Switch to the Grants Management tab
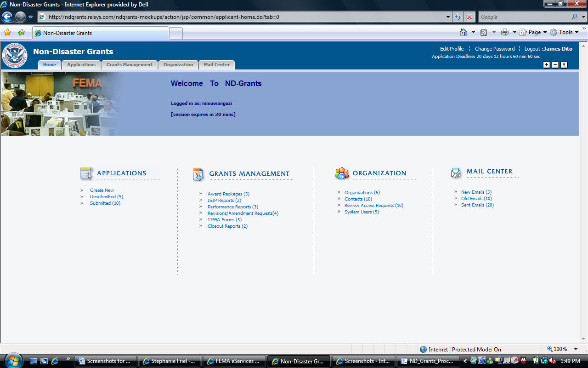Image resolution: width=588 pixels, height=368 pixels. [x=129, y=65]
